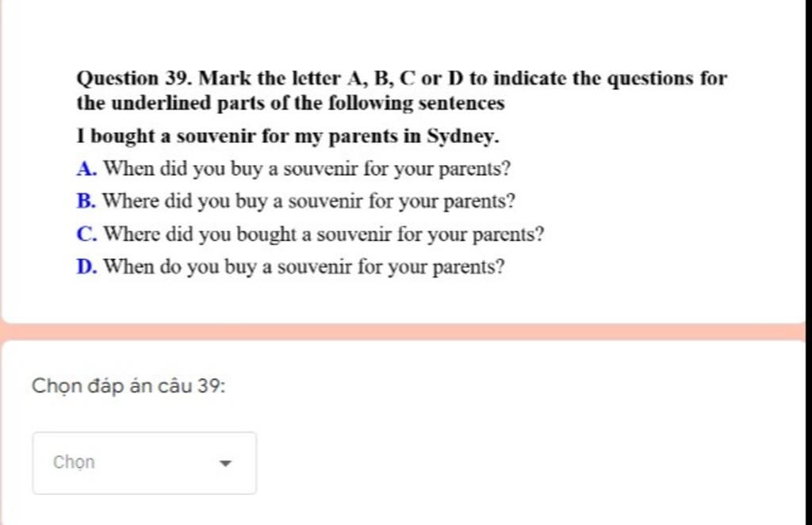Click the word 'do' in option D
The width and height of the screenshot is (812, 525).
(x=170, y=267)
